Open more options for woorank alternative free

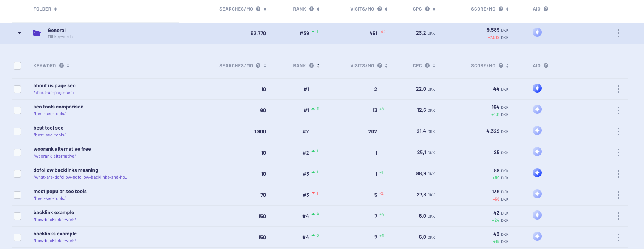pyautogui.click(x=618, y=153)
